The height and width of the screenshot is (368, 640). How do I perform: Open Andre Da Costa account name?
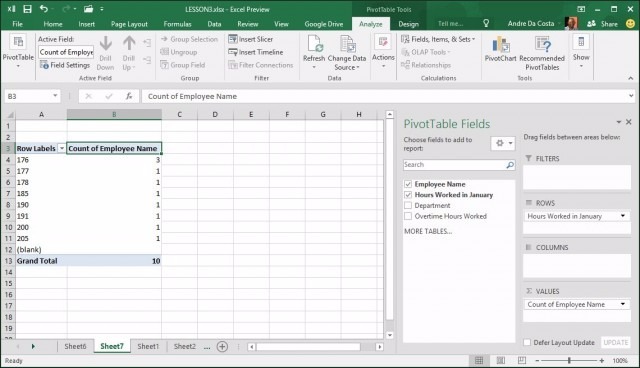tap(531, 24)
